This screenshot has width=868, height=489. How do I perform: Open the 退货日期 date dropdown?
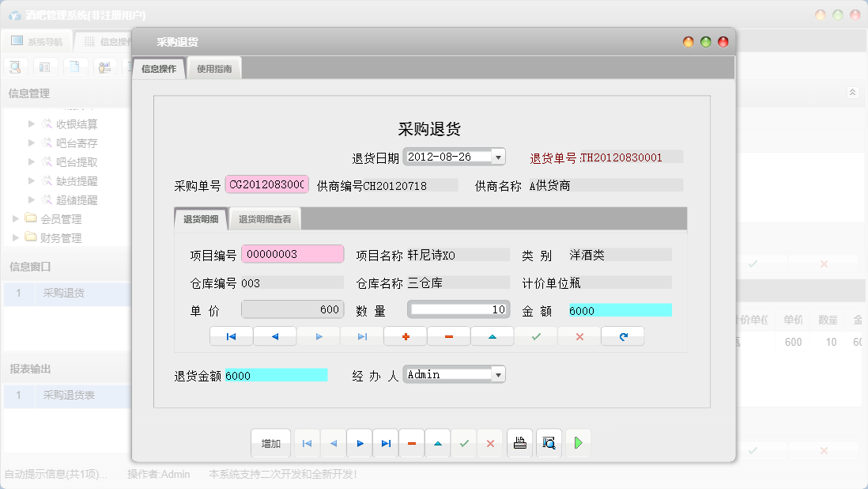[x=498, y=157]
